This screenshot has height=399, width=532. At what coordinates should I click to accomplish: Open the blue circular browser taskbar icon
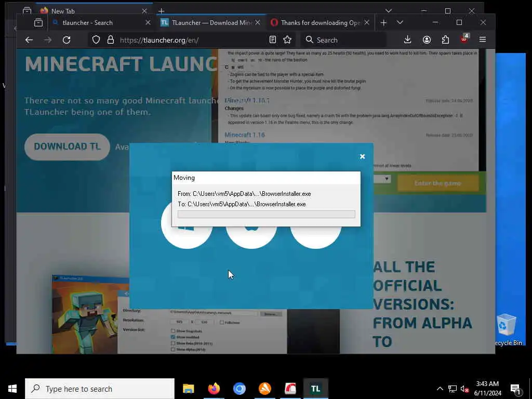click(x=239, y=389)
